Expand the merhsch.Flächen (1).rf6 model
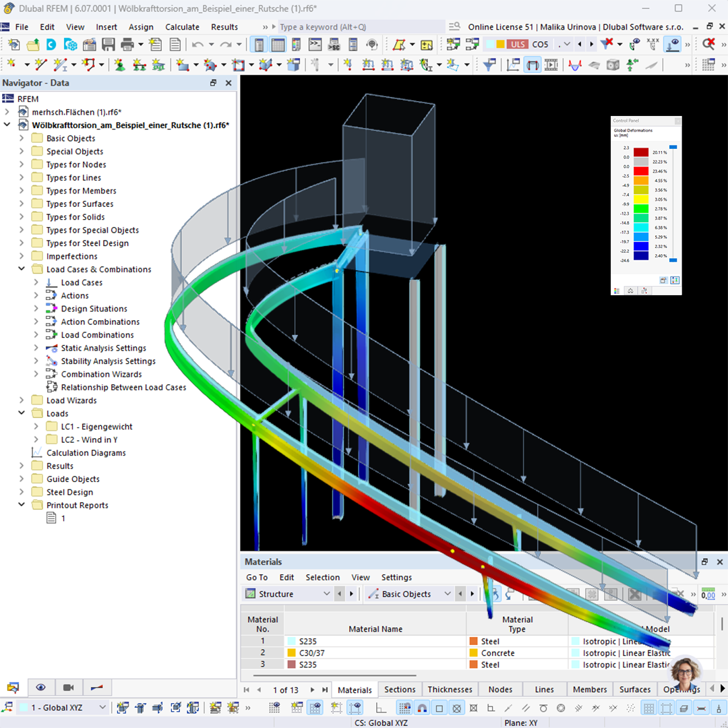The height and width of the screenshot is (728, 728). point(7,112)
